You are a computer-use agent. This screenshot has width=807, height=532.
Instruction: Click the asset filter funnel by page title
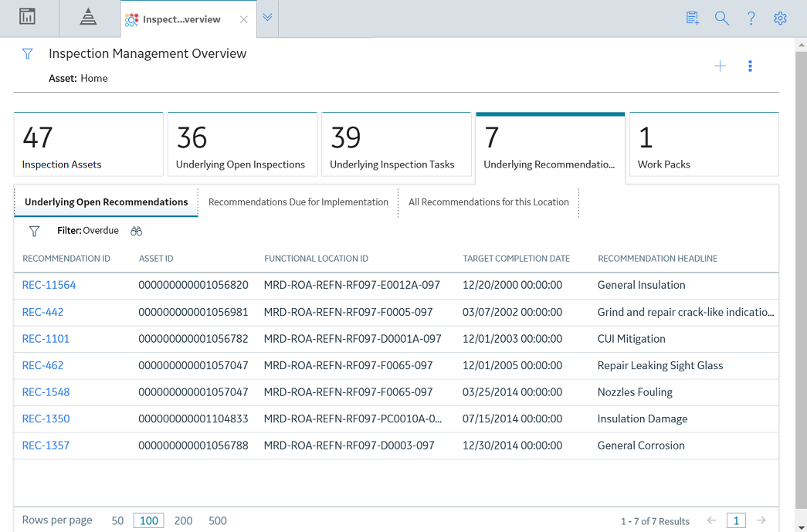(27, 53)
